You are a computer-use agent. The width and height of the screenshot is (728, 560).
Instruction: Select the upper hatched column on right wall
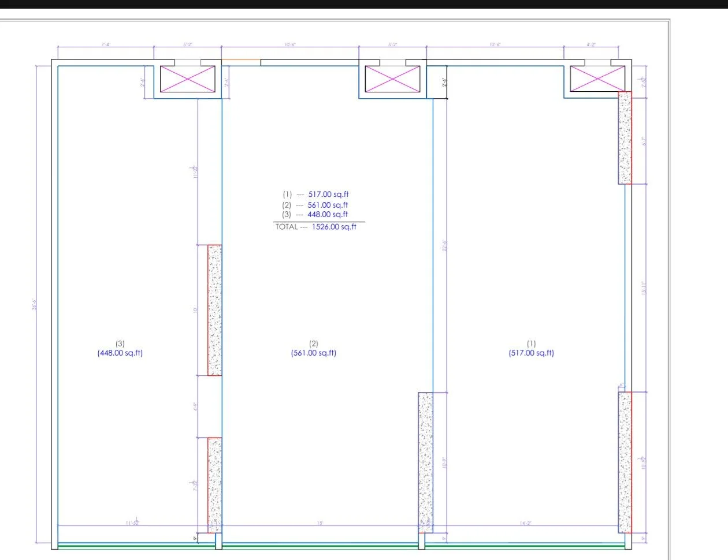(x=625, y=137)
